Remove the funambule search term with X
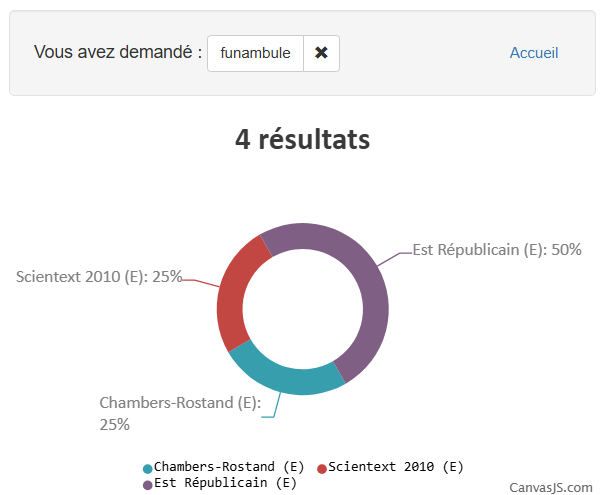The height and width of the screenshot is (495, 601). (x=321, y=53)
